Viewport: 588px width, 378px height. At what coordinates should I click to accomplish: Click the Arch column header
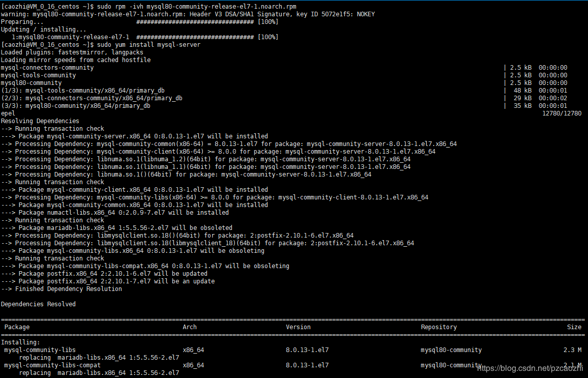[189, 327]
